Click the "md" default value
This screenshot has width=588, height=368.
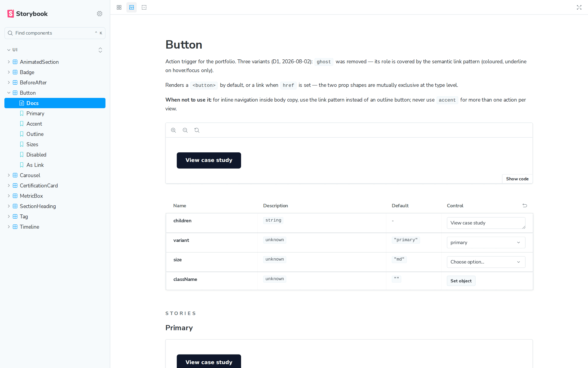[399, 259]
